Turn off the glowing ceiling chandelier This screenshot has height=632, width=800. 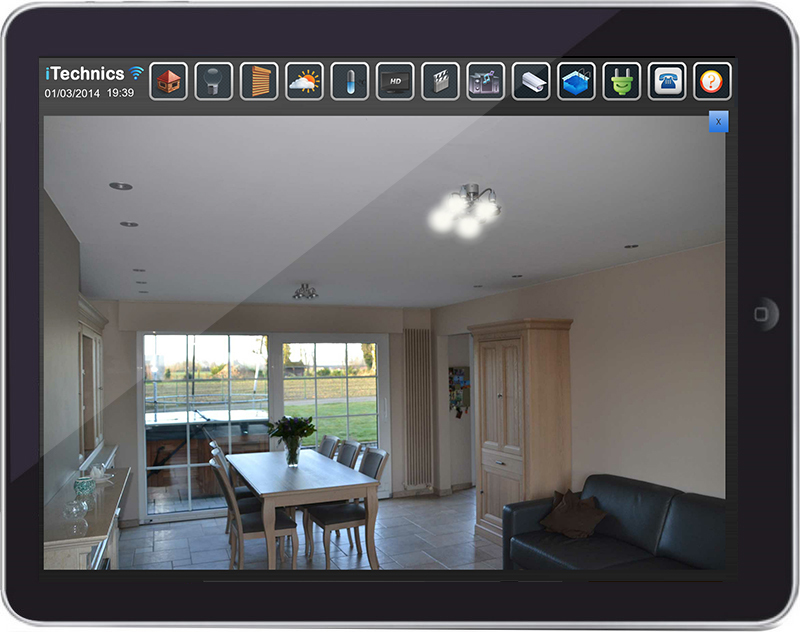466,210
